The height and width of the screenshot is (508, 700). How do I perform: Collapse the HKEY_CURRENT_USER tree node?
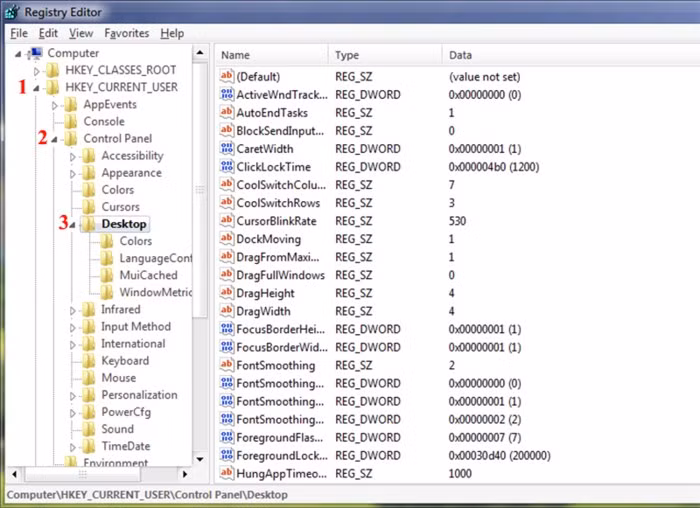(x=38, y=88)
